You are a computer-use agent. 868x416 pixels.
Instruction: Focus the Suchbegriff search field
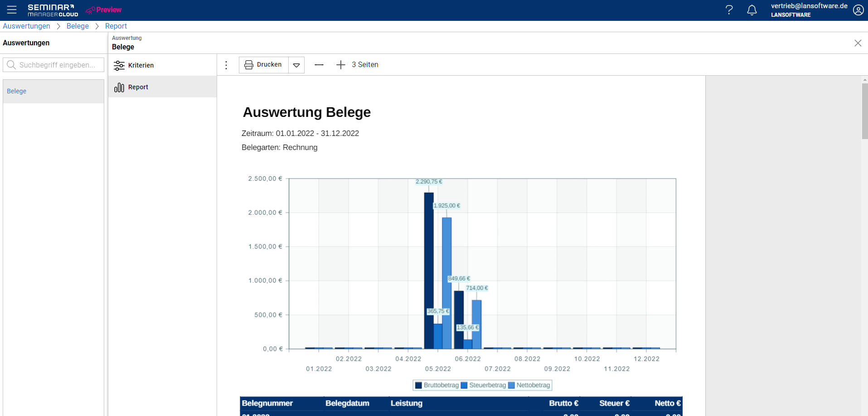coord(53,65)
